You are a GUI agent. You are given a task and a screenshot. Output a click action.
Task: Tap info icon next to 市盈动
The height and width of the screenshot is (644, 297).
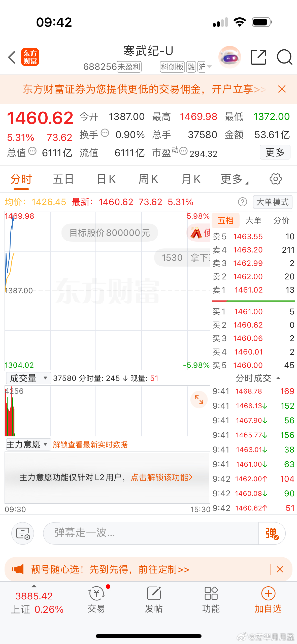183,151
